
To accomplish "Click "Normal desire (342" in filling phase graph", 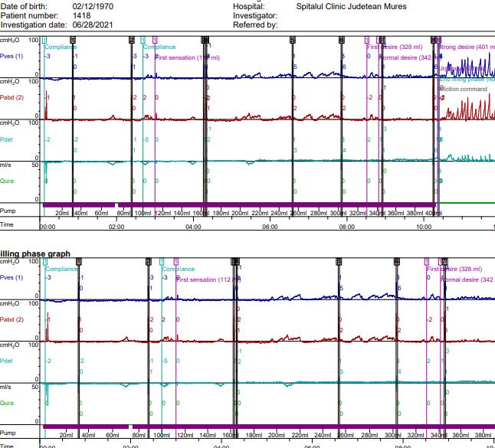I will coord(467,280).
